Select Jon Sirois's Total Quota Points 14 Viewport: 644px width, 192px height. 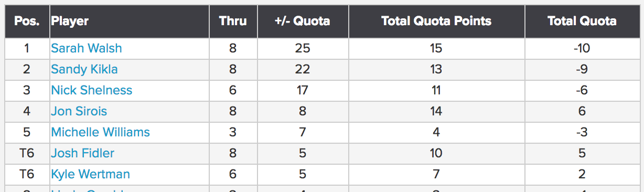[436, 111]
